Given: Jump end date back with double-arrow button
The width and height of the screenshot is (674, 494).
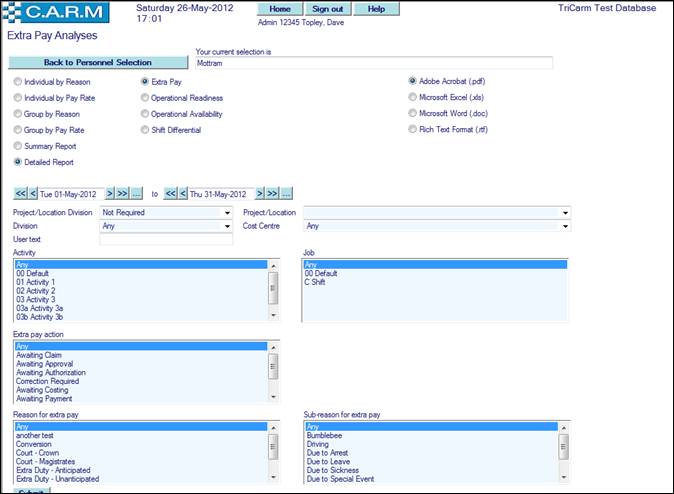Looking at the screenshot, I should point(170,193).
